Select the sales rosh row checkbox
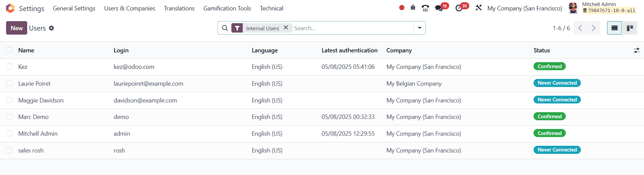 pyautogui.click(x=9, y=150)
